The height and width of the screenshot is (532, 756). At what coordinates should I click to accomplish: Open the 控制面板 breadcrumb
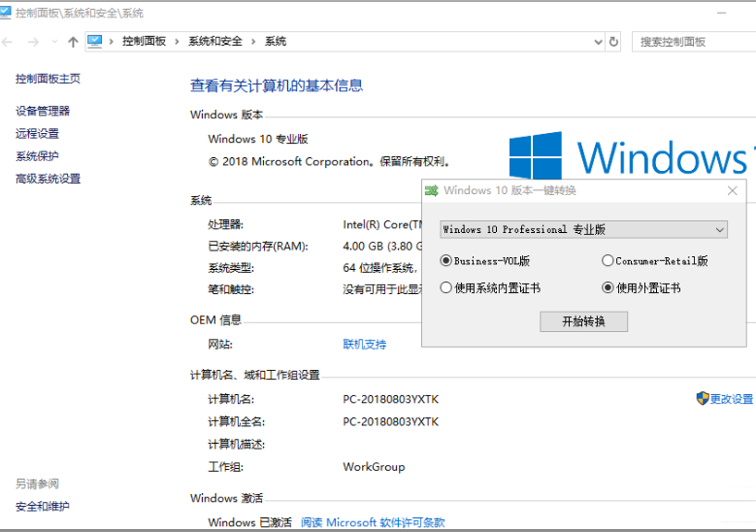[144, 42]
